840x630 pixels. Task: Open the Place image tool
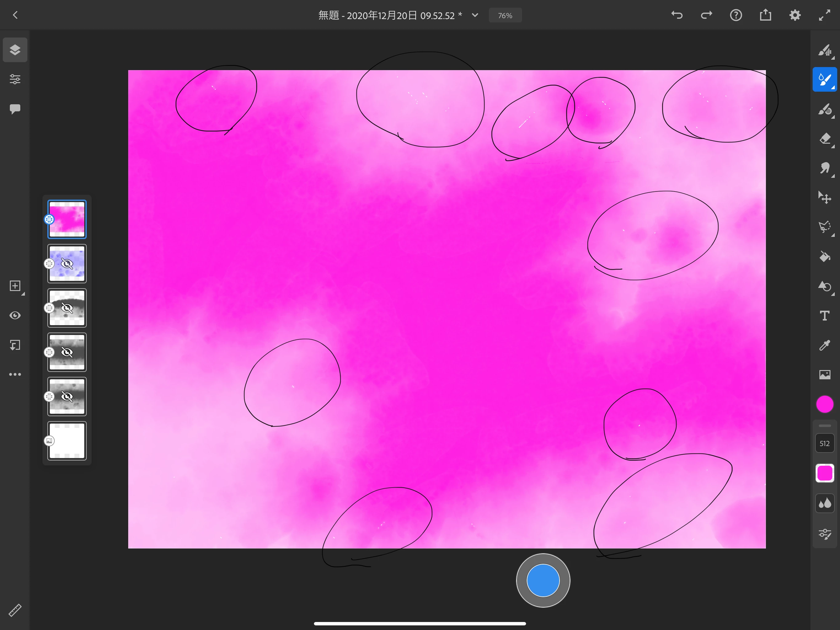pyautogui.click(x=825, y=375)
